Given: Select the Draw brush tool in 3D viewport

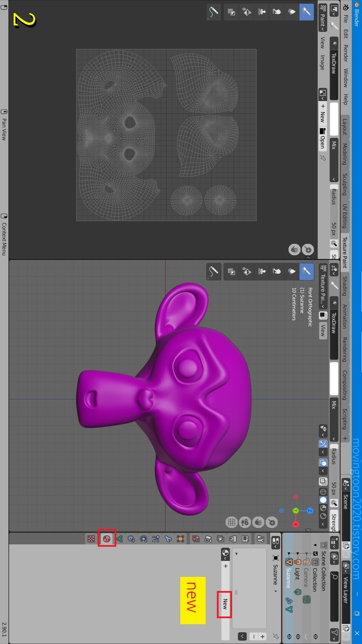Looking at the screenshot, I should [x=306, y=271].
